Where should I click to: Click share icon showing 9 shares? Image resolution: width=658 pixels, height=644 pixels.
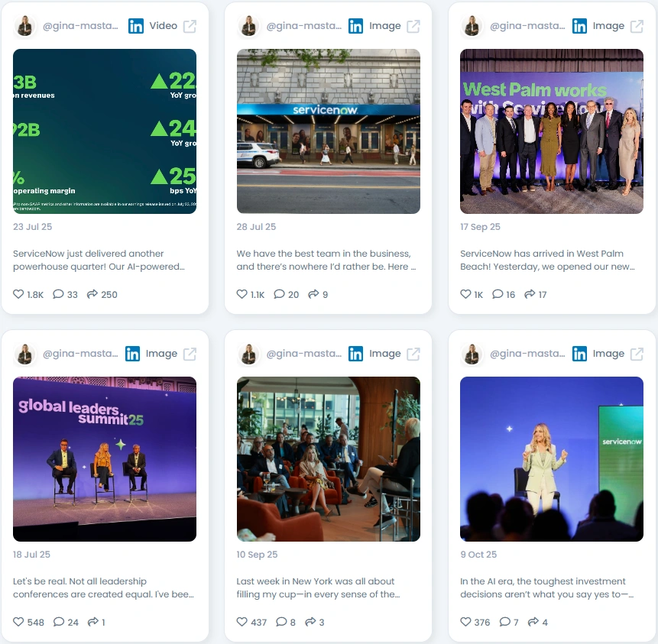pyautogui.click(x=313, y=294)
